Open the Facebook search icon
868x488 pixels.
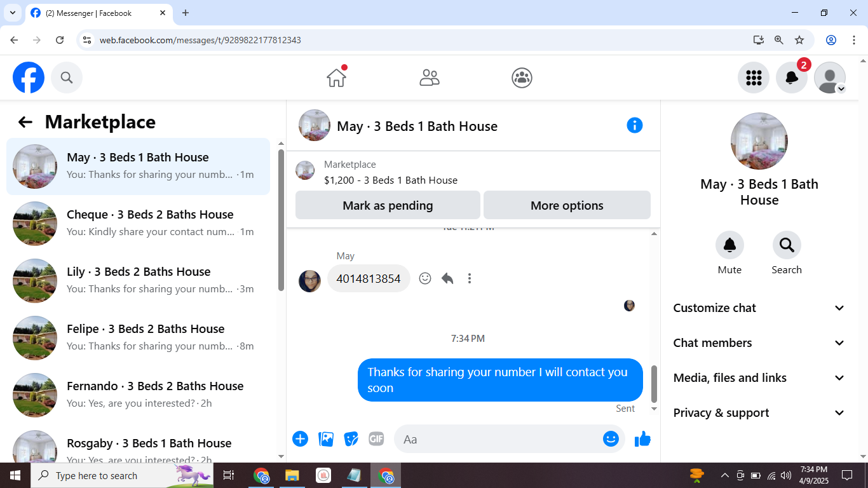coord(67,78)
